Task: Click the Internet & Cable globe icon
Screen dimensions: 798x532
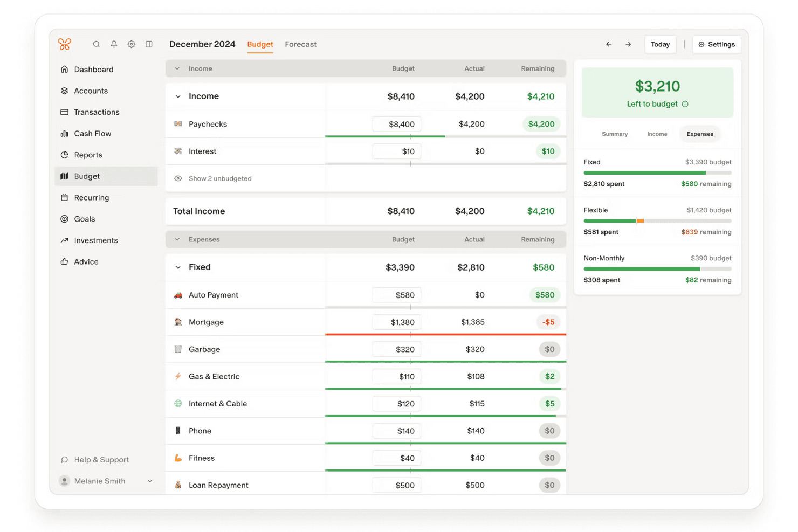Action: click(178, 404)
